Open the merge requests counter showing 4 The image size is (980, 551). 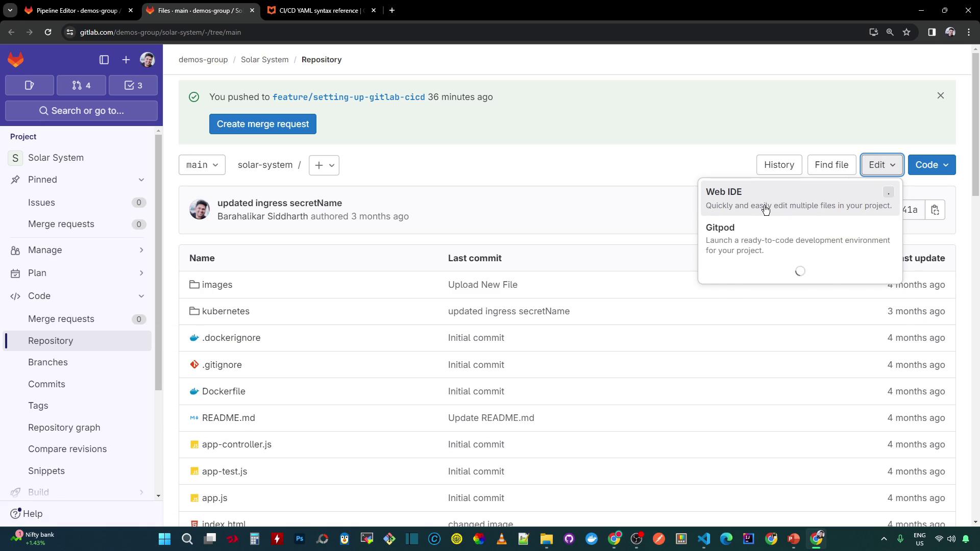(81, 85)
